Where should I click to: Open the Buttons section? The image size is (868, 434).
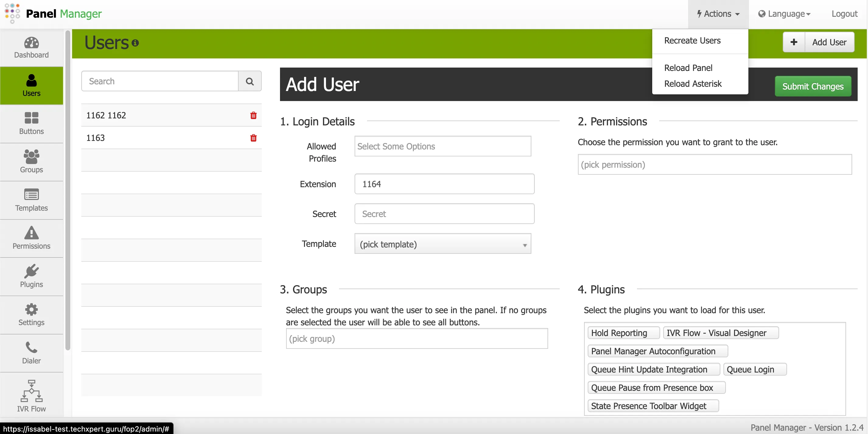31,123
